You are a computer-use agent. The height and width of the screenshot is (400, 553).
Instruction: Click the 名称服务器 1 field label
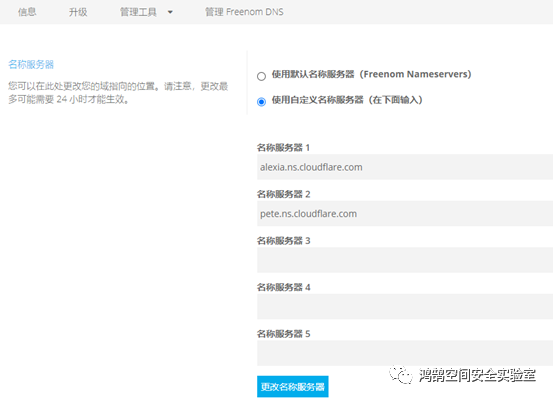point(283,147)
